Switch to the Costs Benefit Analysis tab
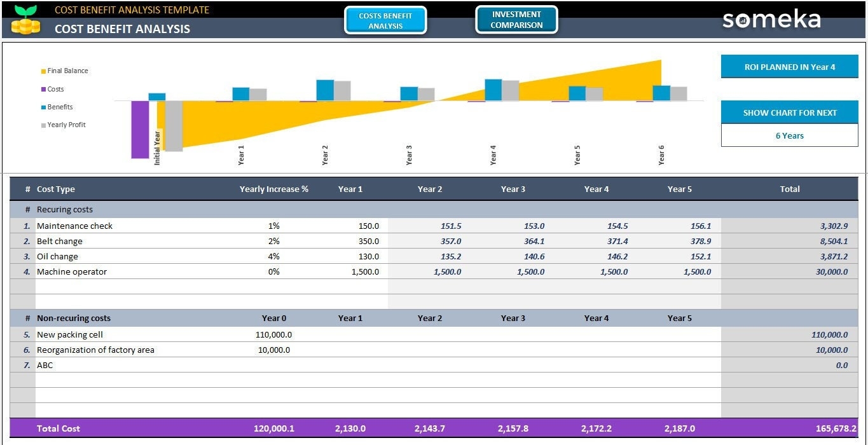This screenshot has width=868, height=445. tap(385, 20)
